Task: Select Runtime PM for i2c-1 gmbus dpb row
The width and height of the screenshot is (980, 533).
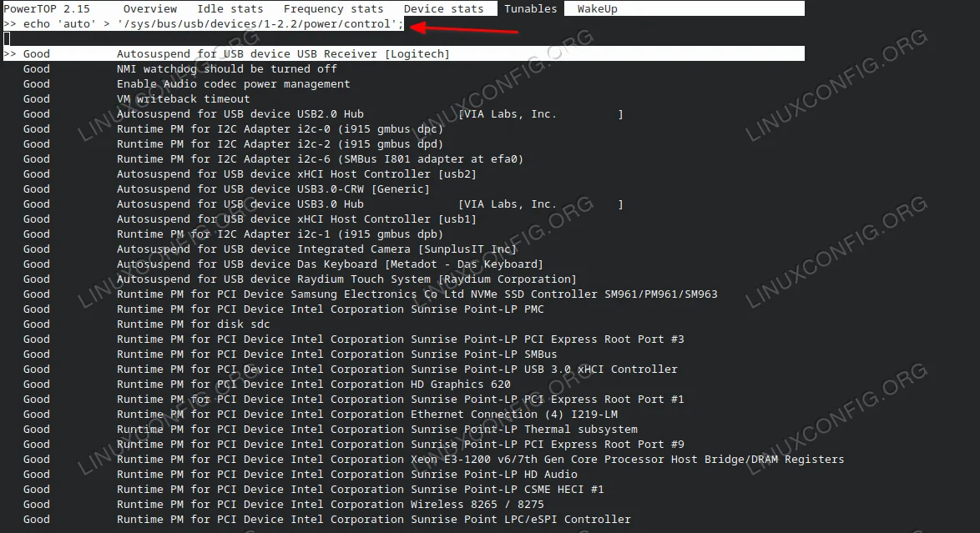Action: pyautogui.click(x=233, y=234)
